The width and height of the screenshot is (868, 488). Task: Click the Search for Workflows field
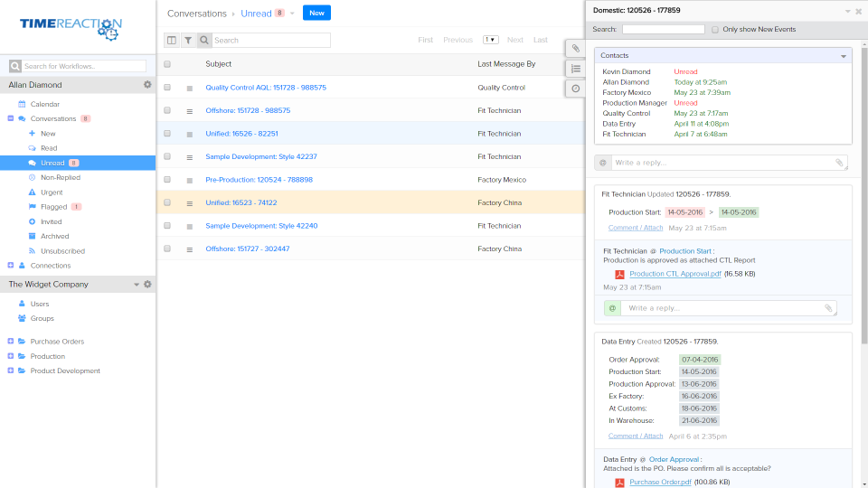84,66
